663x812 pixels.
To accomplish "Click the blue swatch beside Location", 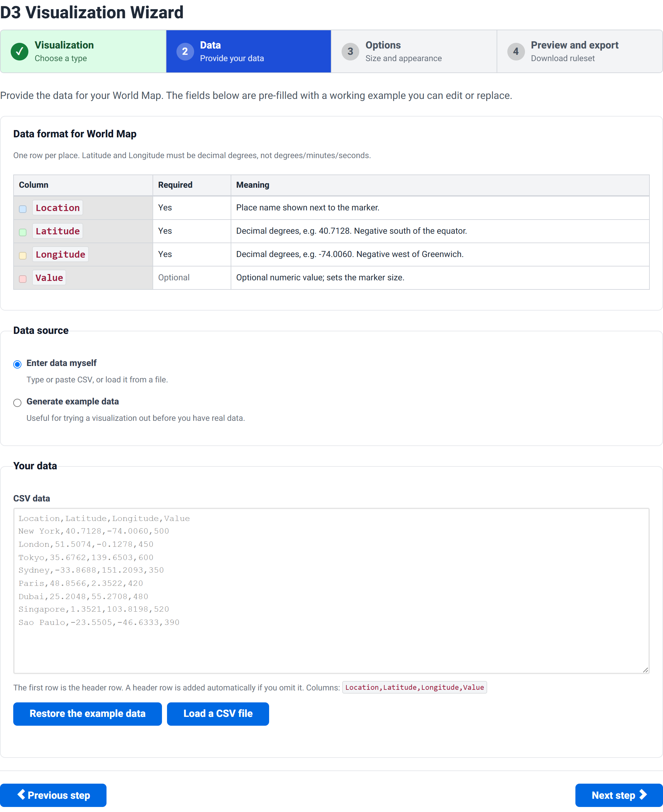I will pos(23,209).
